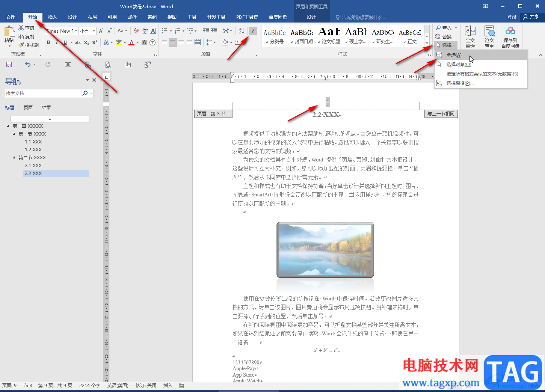Apply distributed alignment
Screen dimensions: 545x392
pos(198,42)
